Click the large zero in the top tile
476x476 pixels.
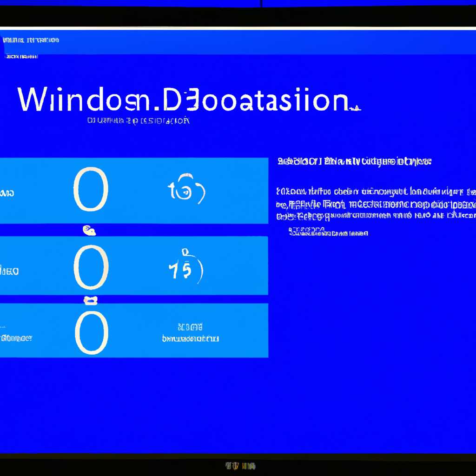coord(91,189)
